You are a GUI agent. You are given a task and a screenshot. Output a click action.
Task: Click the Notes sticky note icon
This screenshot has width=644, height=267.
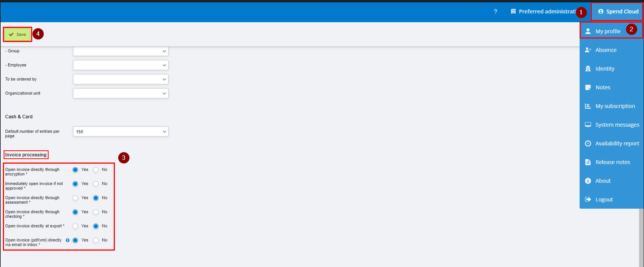pos(588,87)
